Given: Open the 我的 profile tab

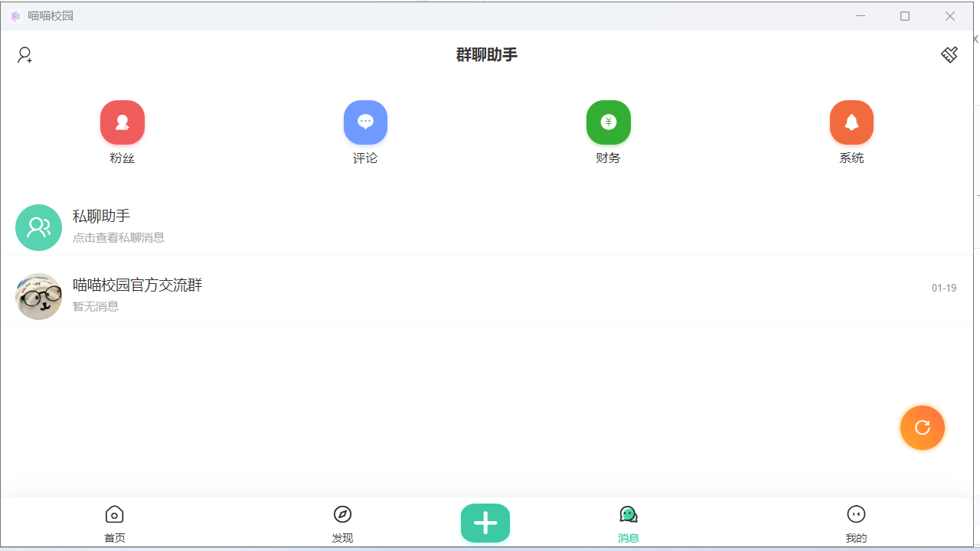Looking at the screenshot, I should 856,523.
